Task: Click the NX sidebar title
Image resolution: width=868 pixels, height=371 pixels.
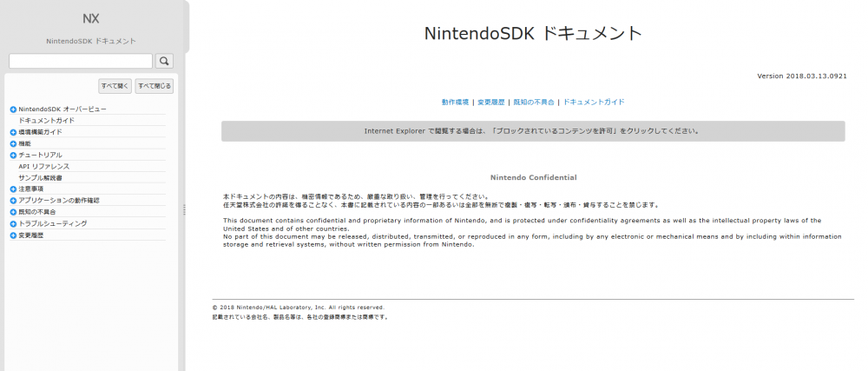Action: (x=91, y=18)
